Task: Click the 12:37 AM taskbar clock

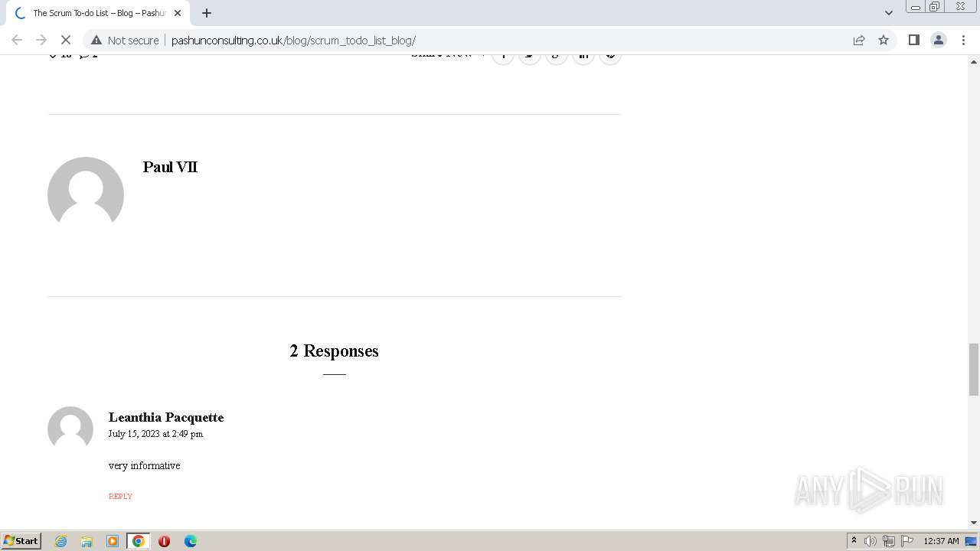Action: tap(941, 541)
